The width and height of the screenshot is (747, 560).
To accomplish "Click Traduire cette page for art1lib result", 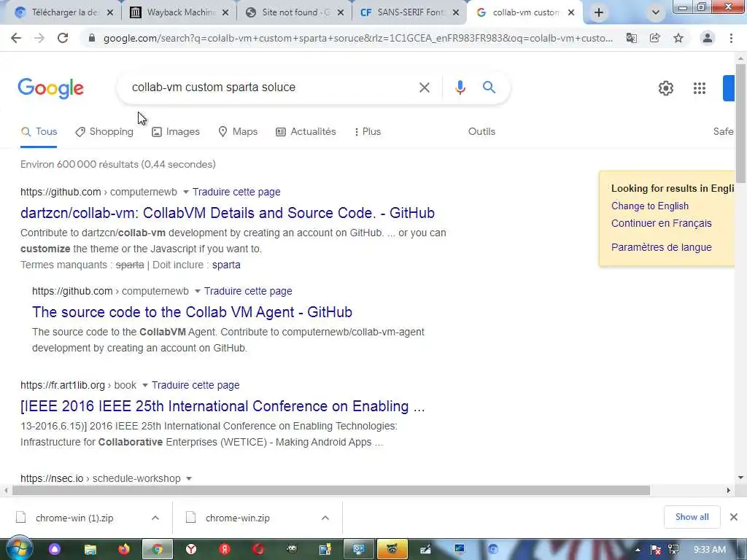I will point(196,385).
